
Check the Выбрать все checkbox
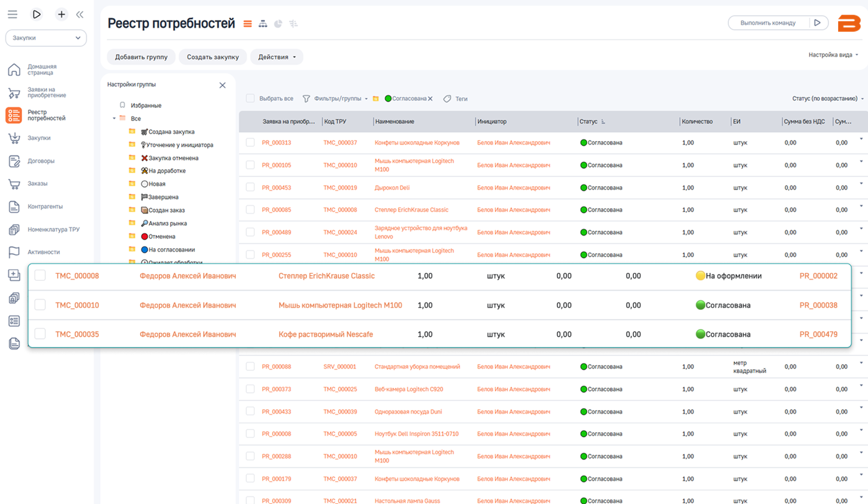(x=250, y=98)
